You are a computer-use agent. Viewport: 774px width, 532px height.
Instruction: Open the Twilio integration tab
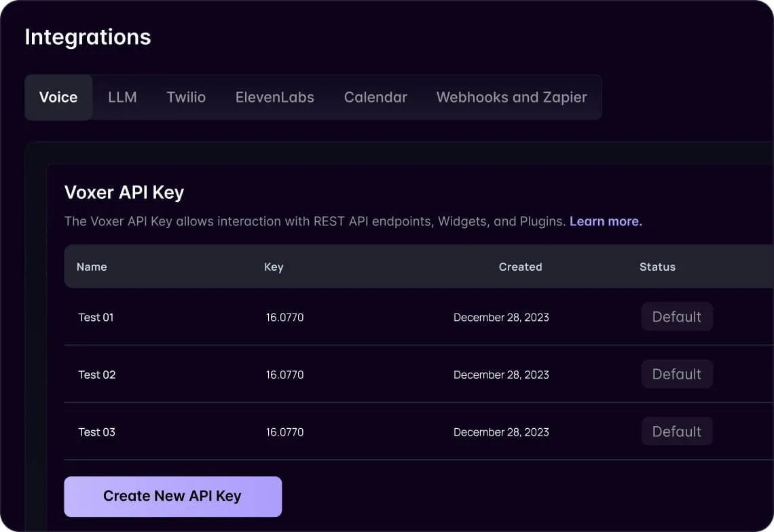(x=185, y=97)
